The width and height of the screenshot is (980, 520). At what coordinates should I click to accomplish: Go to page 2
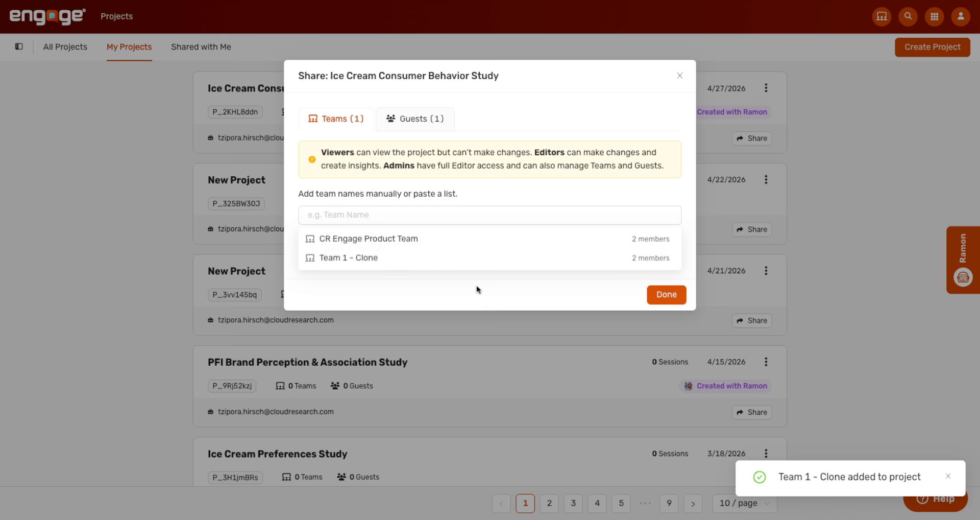point(549,503)
